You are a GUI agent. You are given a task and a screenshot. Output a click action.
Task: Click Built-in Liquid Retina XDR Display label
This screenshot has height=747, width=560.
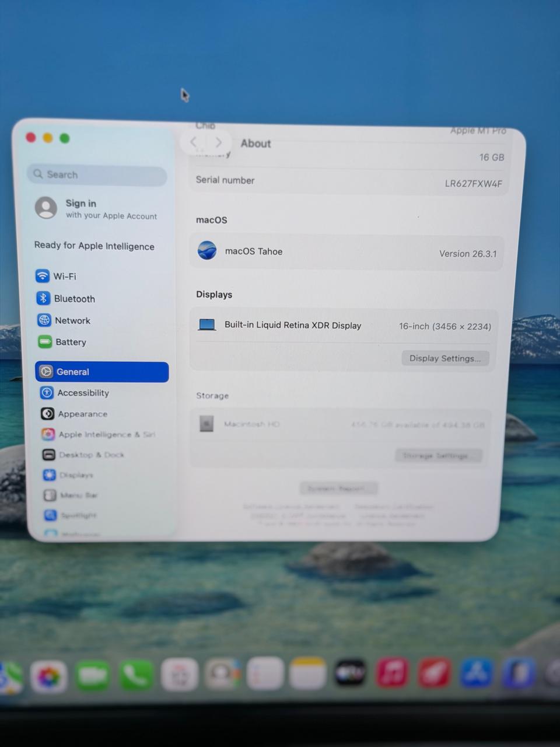(x=293, y=325)
